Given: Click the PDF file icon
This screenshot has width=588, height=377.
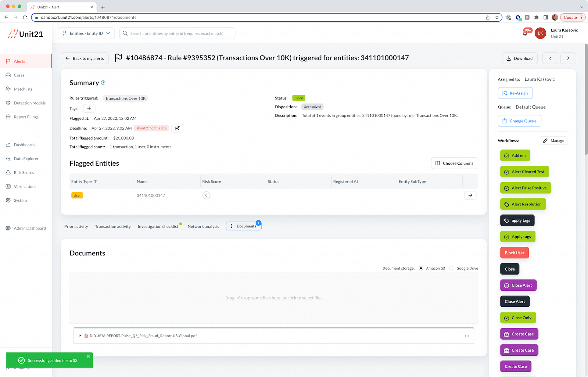Looking at the screenshot, I should 86,336.
